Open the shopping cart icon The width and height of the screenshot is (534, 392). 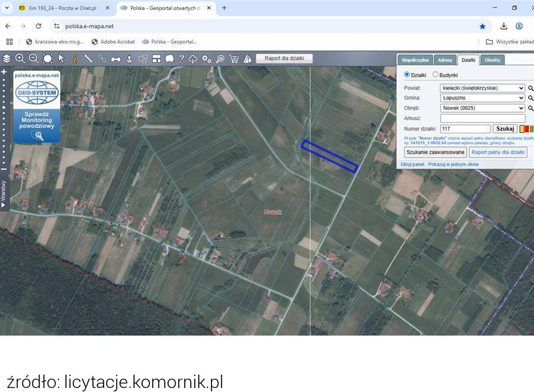click(x=234, y=59)
